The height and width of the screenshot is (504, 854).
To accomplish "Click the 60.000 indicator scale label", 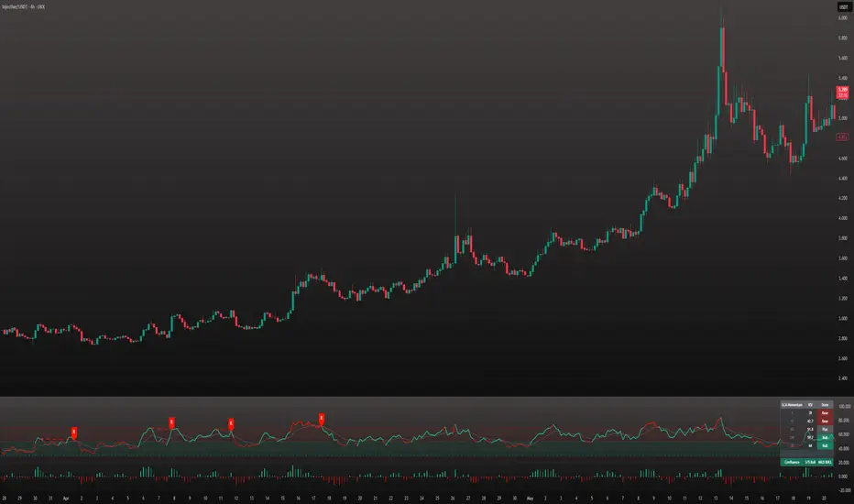I will [844, 434].
